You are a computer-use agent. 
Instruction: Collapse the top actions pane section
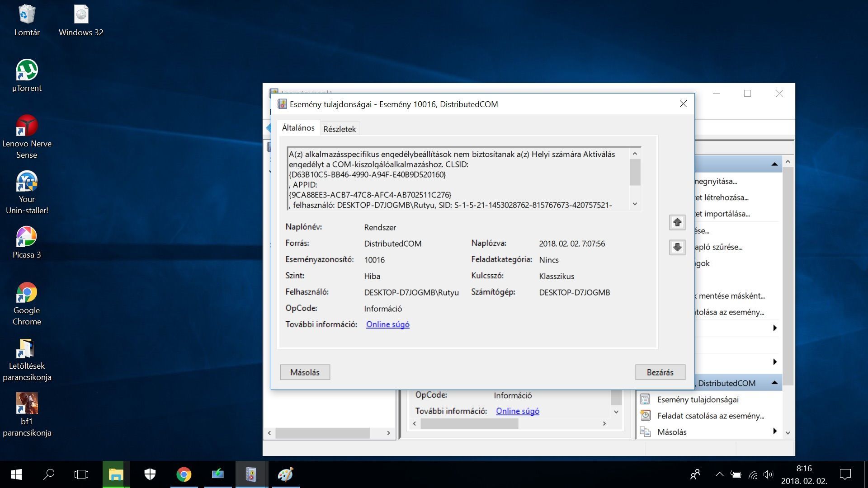point(774,164)
